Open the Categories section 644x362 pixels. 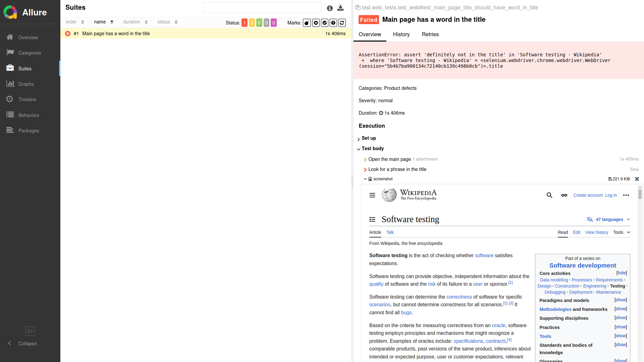30,53
